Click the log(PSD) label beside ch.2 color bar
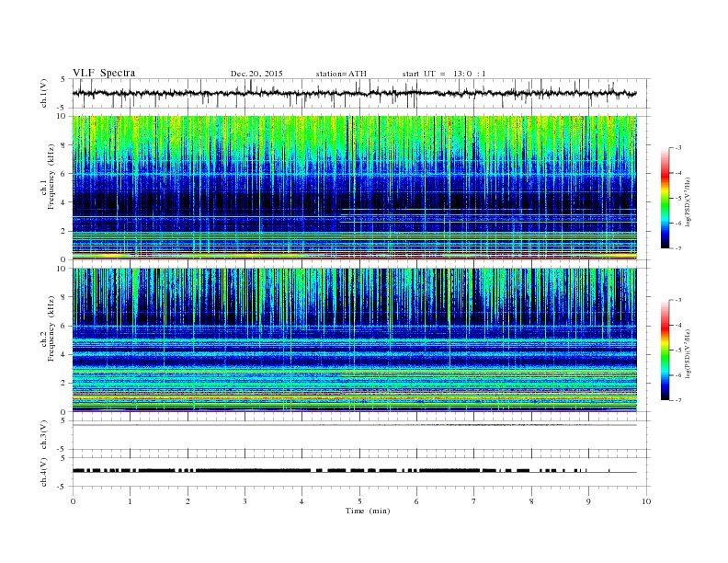Screen dimensions: 728x563 (x=688, y=352)
